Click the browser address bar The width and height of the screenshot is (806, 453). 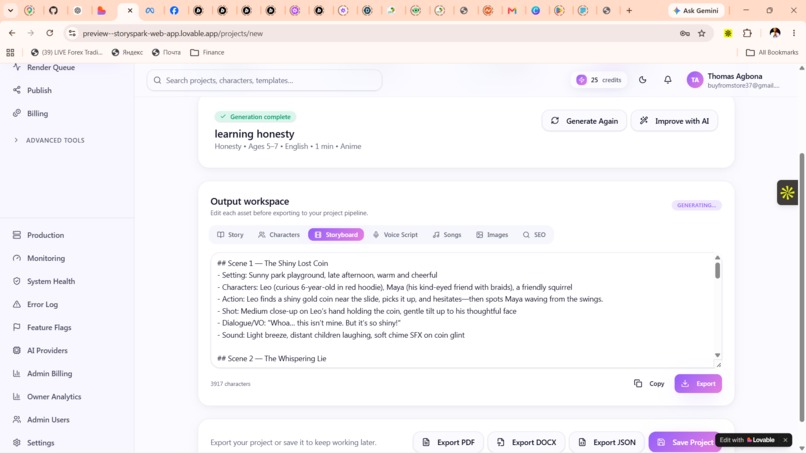click(x=378, y=33)
